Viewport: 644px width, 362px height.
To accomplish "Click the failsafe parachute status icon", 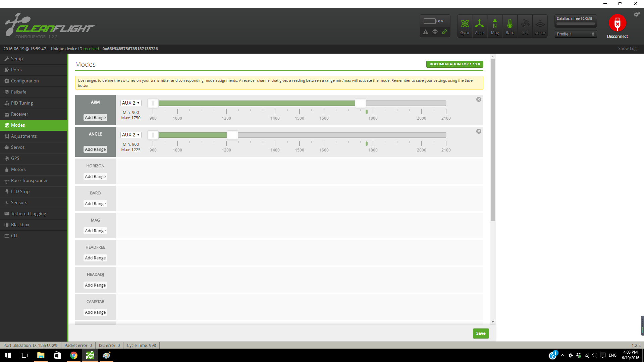I will 435,32.
